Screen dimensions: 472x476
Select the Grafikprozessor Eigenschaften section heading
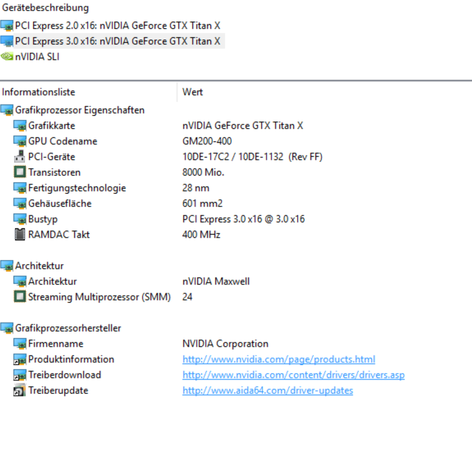point(80,110)
